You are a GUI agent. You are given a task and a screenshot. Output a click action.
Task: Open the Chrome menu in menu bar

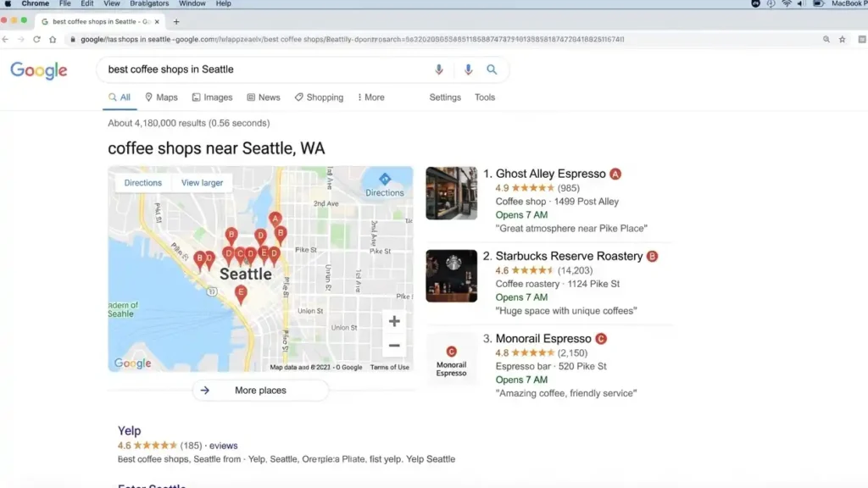click(x=35, y=4)
